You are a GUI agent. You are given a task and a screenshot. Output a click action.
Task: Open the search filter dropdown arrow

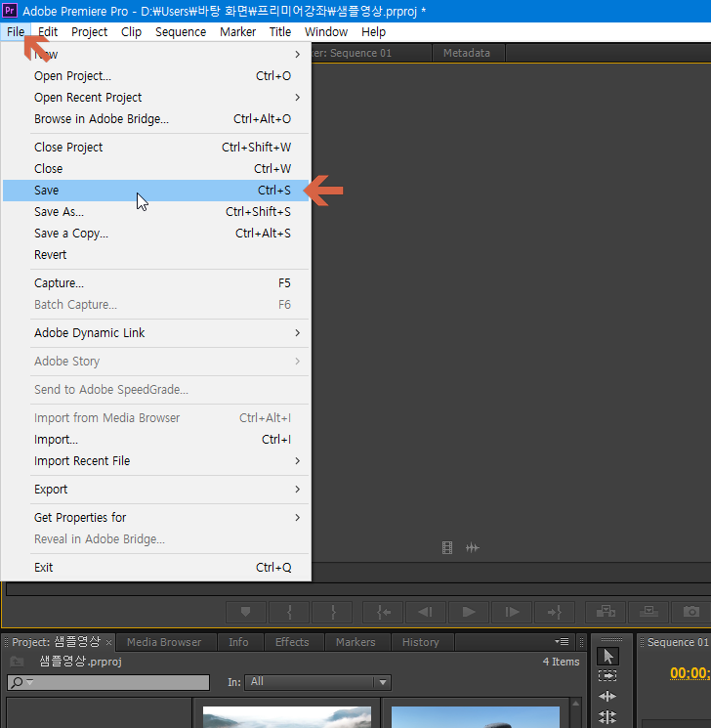[30, 682]
